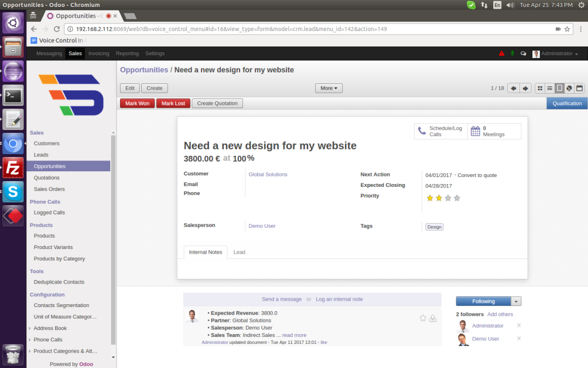Open the More actions dropdown

pyautogui.click(x=329, y=88)
